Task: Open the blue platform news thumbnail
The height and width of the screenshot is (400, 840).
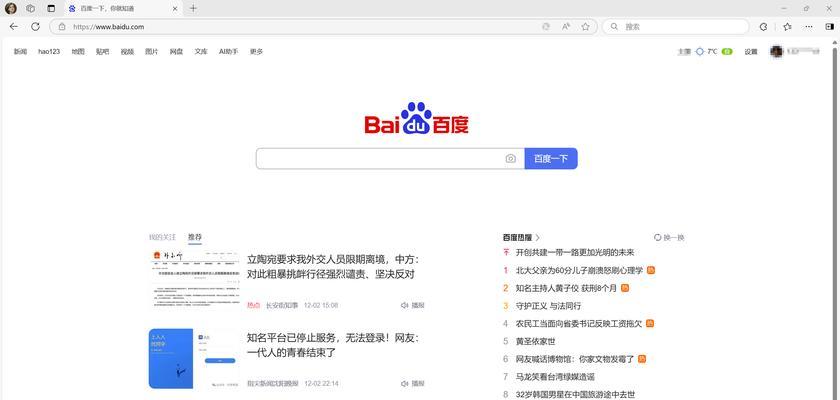Action: (x=194, y=359)
